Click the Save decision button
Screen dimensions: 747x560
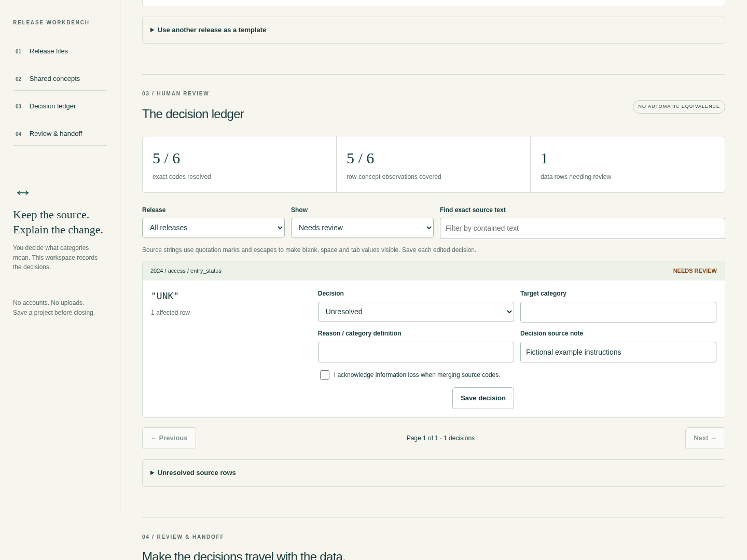483,398
